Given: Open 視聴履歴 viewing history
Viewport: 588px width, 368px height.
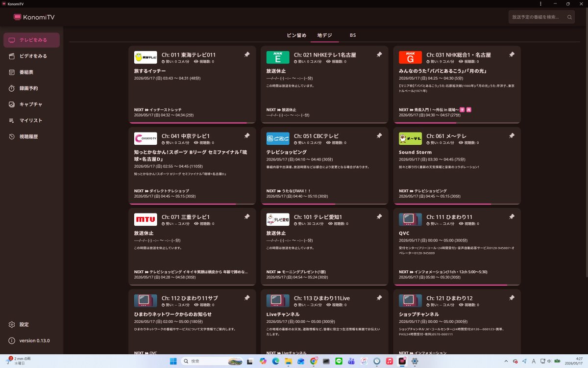Looking at the screenshot, I should tap(32, 136).
